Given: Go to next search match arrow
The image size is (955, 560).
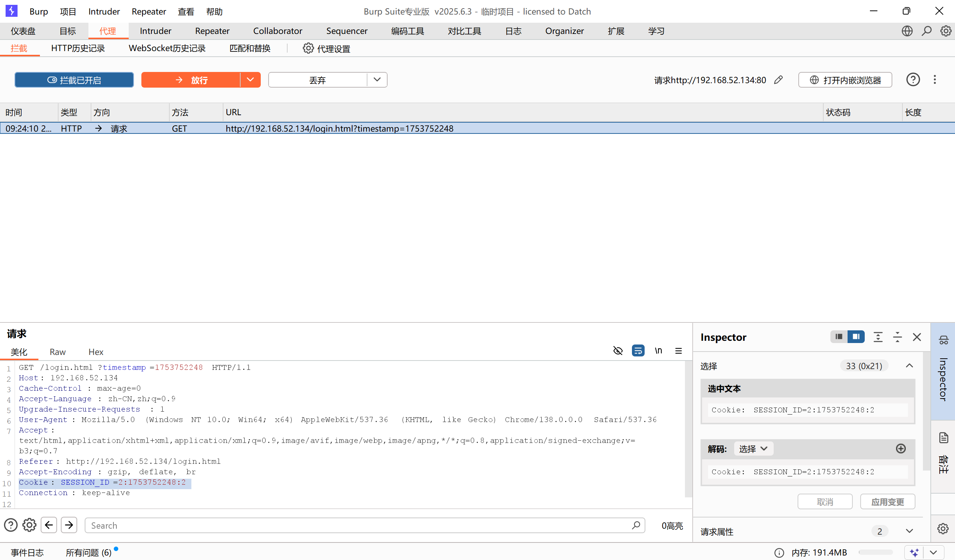Looking at the screenshot, I should pos(69,525).
